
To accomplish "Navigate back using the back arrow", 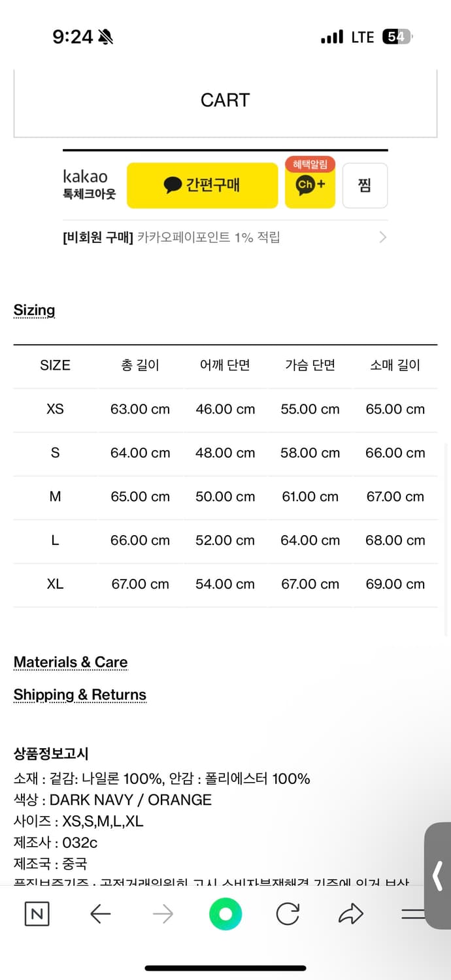I will [x=99, y=914].
